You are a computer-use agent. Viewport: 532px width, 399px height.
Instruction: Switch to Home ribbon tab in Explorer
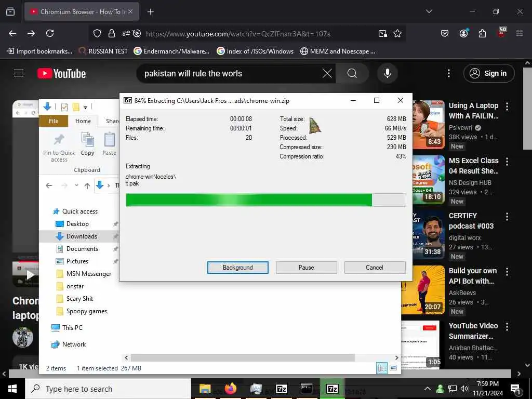[83, 121]
